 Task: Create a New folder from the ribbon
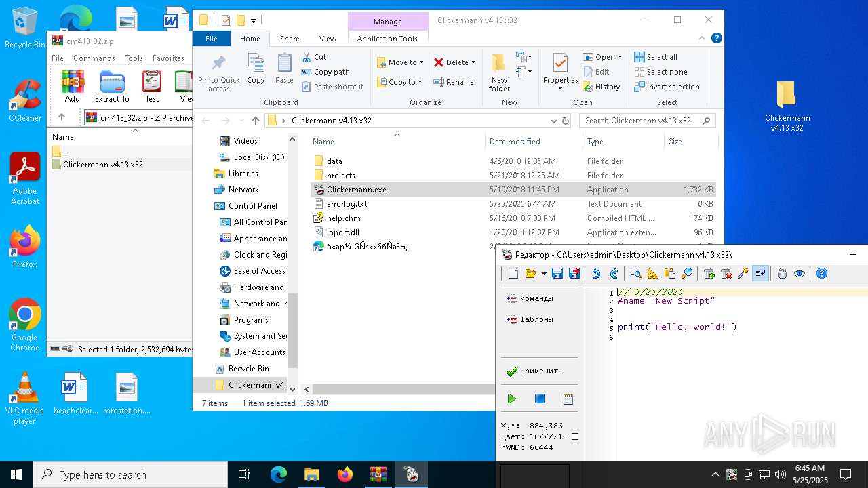pyautogui.click(x=499, y=73)
